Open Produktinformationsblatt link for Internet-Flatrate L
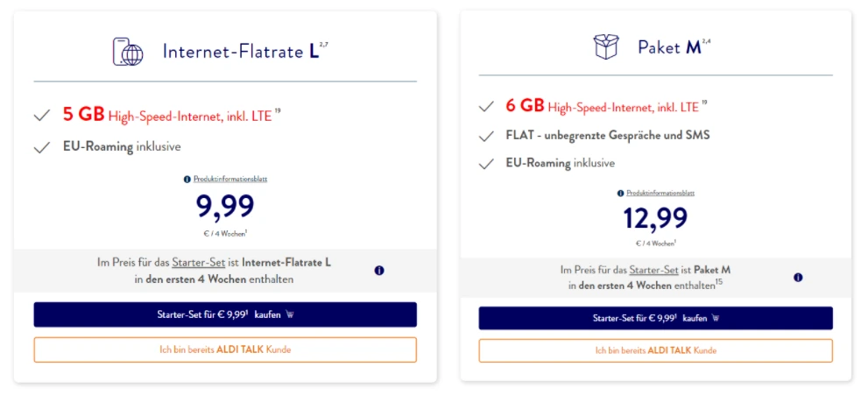Image resolution: width=868 pixels, height=395 pixels. (229, 179)
